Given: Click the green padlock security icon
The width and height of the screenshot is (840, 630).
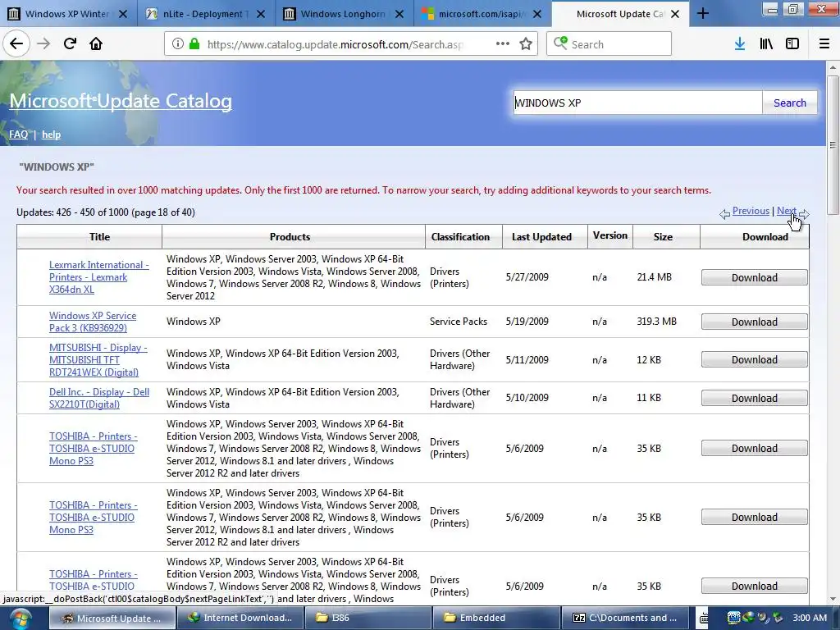Looking at the screenshot, I should tap(194, 44).
